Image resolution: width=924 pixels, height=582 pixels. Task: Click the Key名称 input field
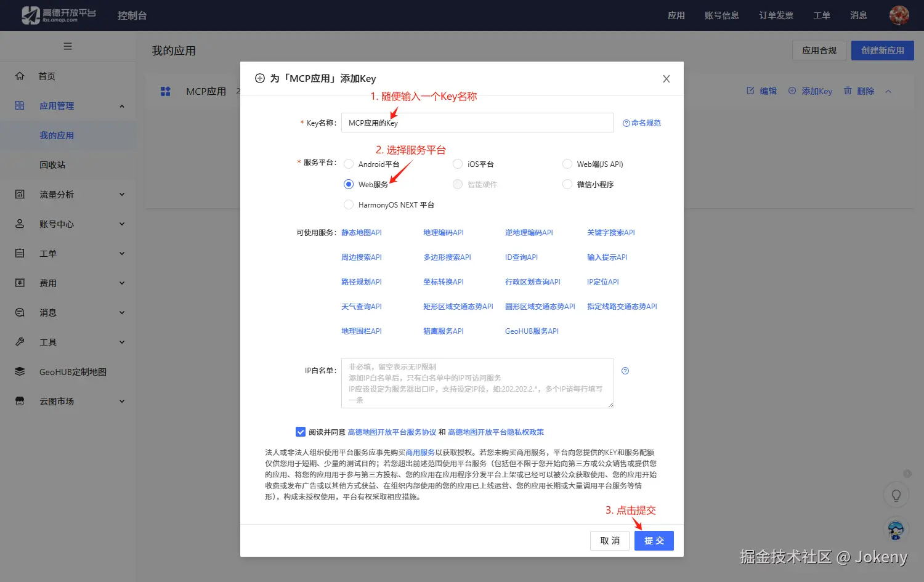(x=477, y=123)
